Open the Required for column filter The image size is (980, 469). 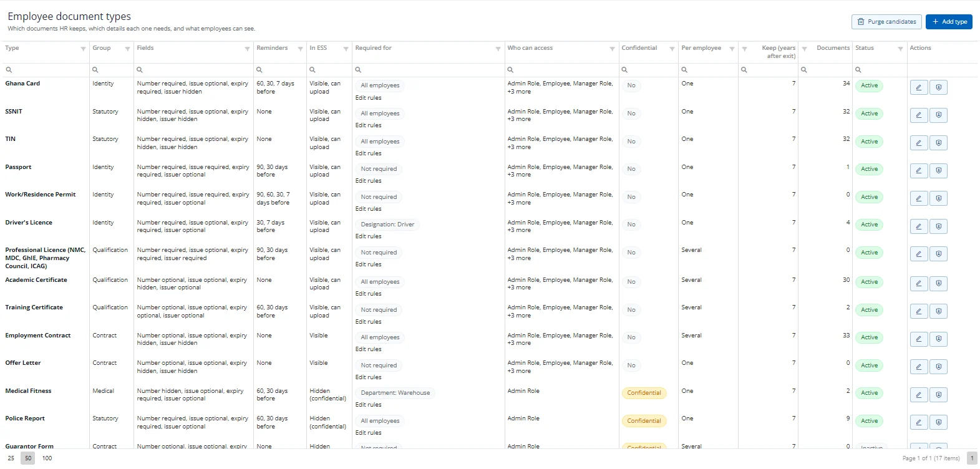click(x=498, y=49)
